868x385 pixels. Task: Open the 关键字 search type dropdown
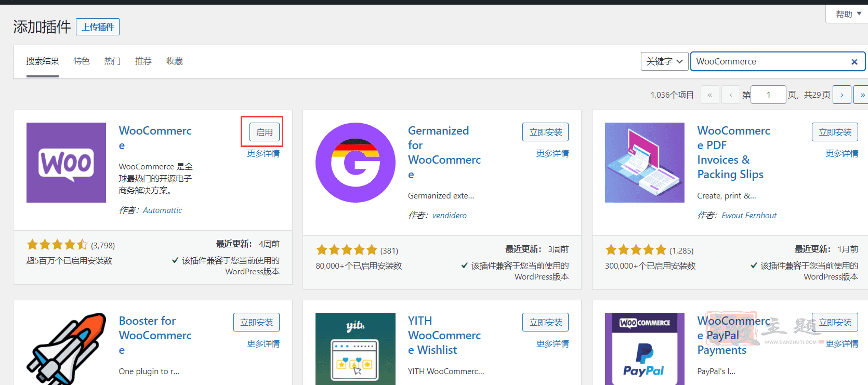point(664,61)
